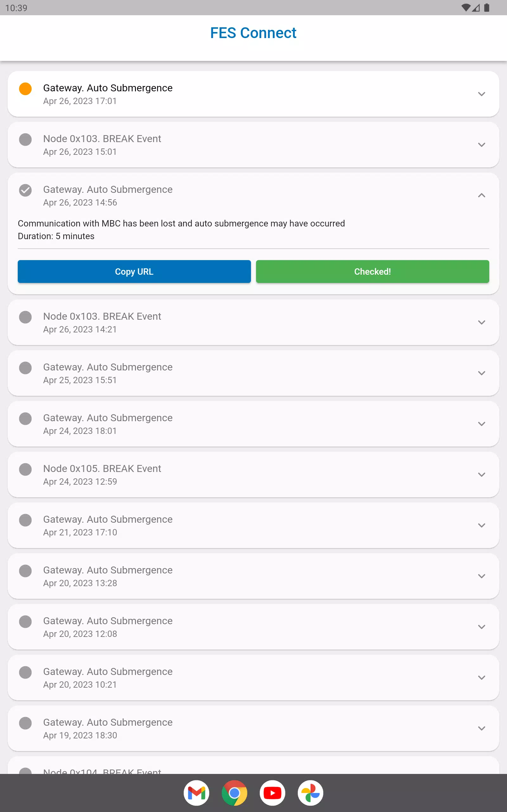The width and height of the screenshot is (507, 812).
Task: Tap the FES Connect title header
Action: [x=253, y=33]
